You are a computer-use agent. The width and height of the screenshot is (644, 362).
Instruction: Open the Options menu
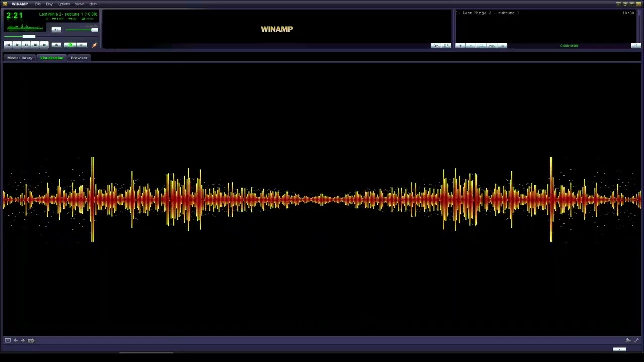click(64, 4)
